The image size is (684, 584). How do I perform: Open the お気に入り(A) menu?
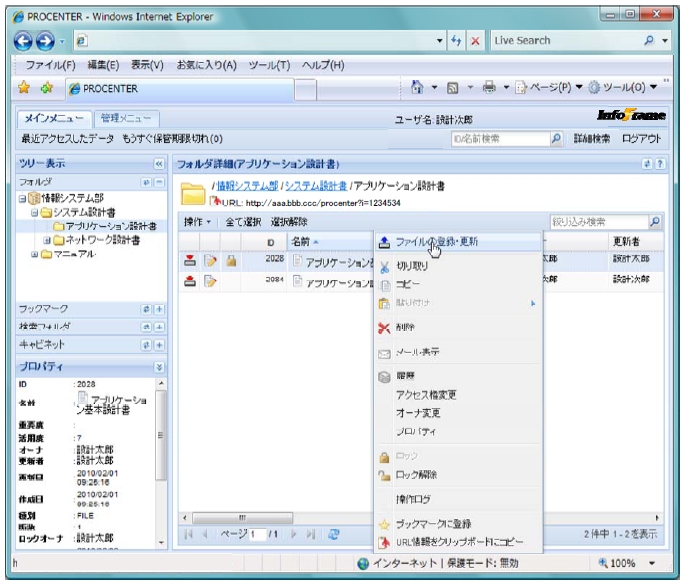(x=206, y=65)
